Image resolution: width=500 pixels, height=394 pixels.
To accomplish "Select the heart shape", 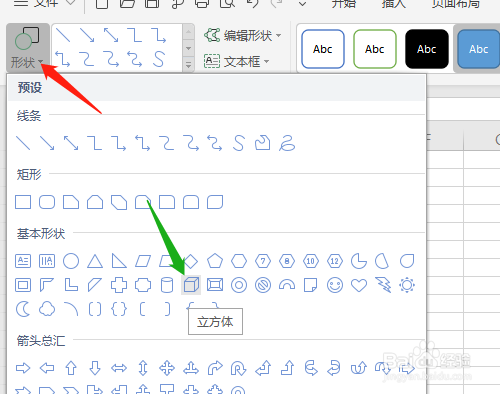I will 359,285.
